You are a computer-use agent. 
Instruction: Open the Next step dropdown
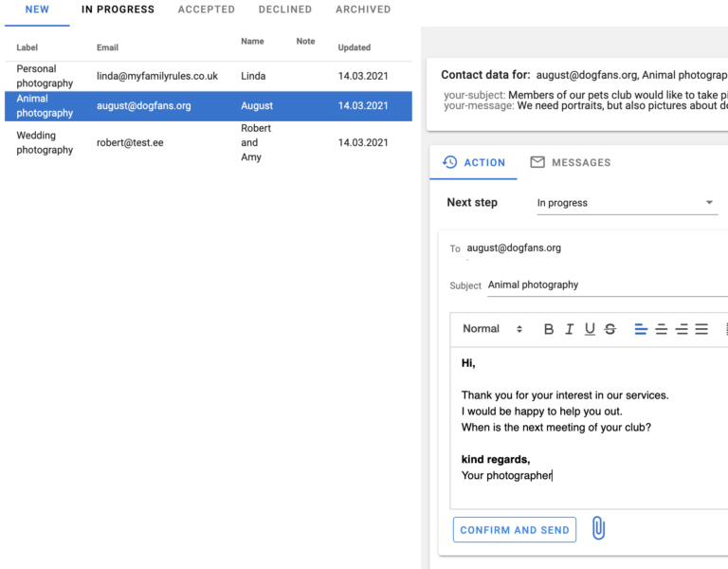coord(628,203)
